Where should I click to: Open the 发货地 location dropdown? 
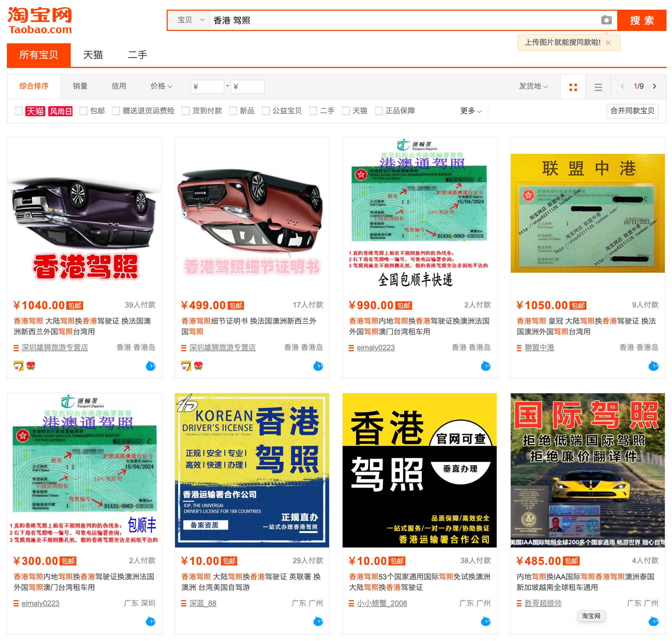point(533,86)
